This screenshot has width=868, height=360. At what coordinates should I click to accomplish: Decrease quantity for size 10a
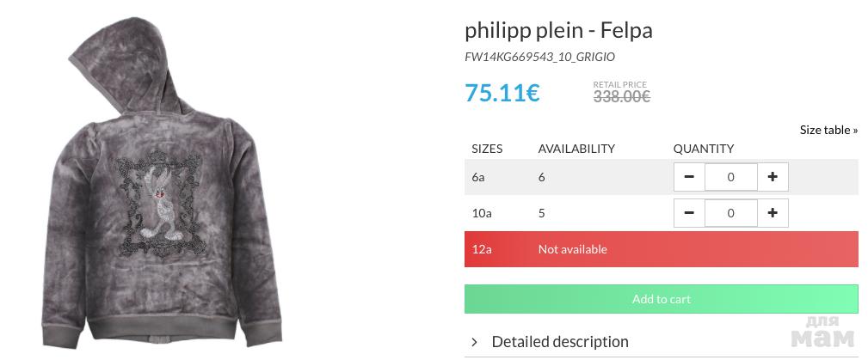689,213
